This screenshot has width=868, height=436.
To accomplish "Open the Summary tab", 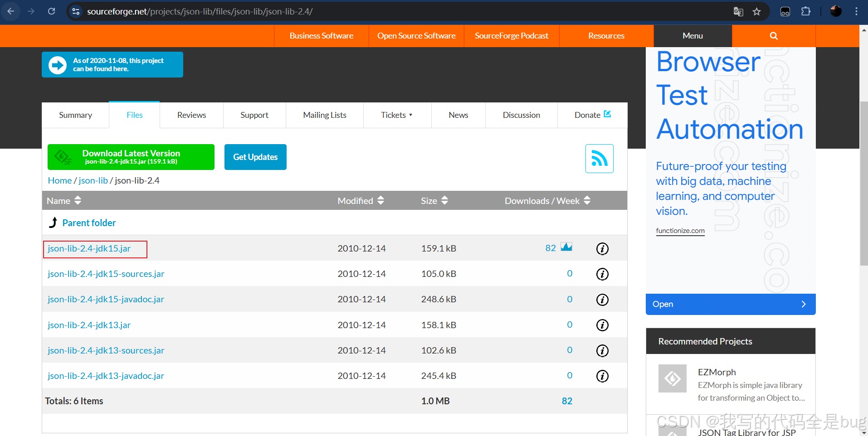I will [75, 115].
